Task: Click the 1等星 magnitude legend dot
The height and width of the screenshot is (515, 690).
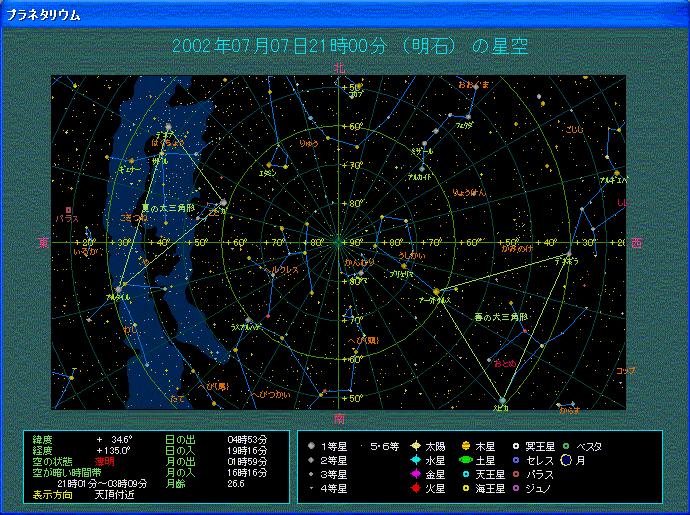Action: pyautogui.click(x=312, y=446)
